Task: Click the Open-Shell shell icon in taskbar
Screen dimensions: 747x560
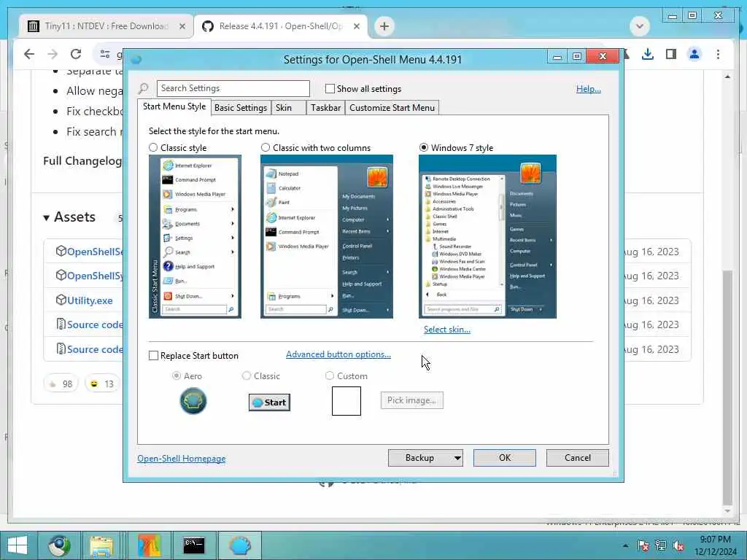Action: point(239,545)
